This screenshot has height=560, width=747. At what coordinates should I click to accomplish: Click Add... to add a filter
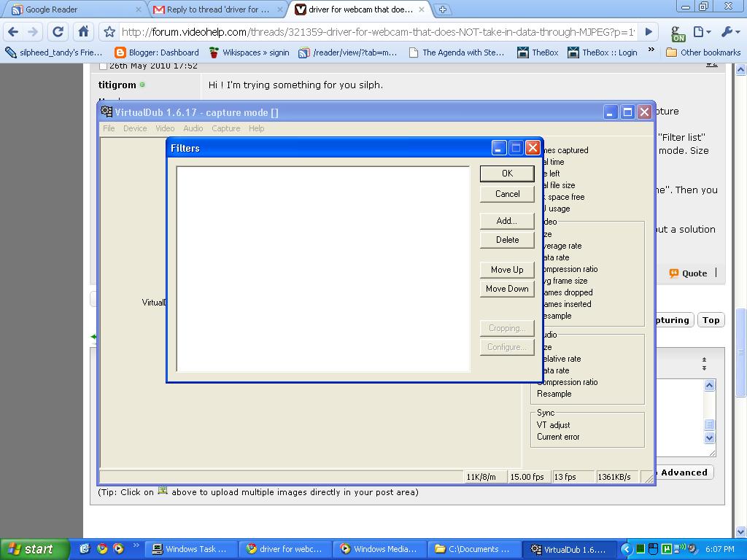coord(508,221)
